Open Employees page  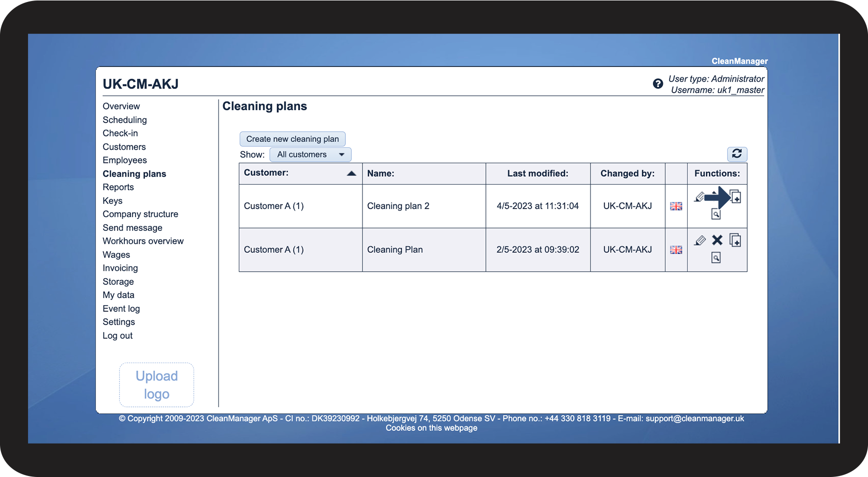click(x=125, y=160)
